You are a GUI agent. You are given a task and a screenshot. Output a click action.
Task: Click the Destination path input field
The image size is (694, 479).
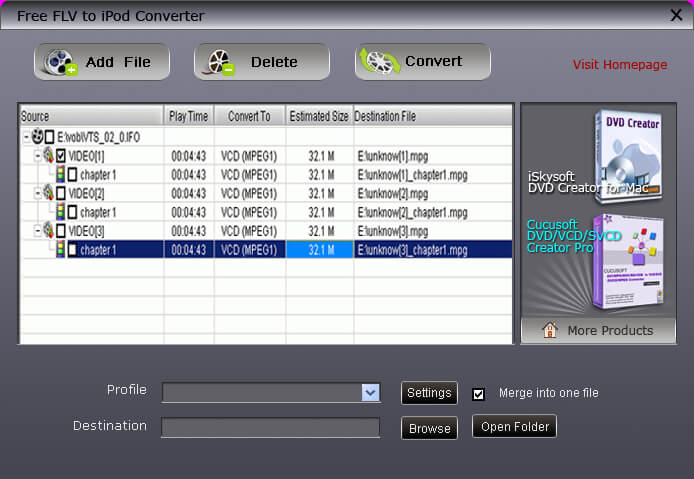coord(270,428)
